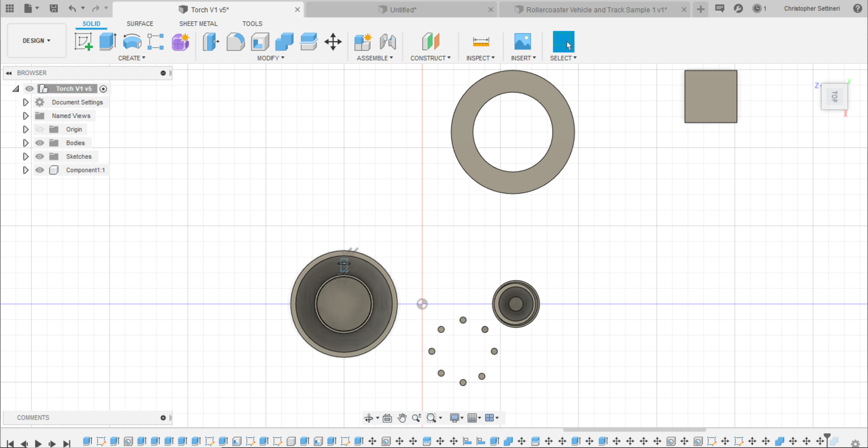Image resolution: width=868 pixels, height=448 pixels.
Task: Click the Insert Decal image icon
Action: point(523,42)
